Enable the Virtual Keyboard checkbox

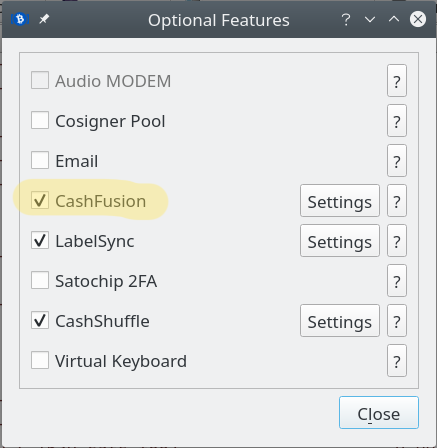coord(40,360)
